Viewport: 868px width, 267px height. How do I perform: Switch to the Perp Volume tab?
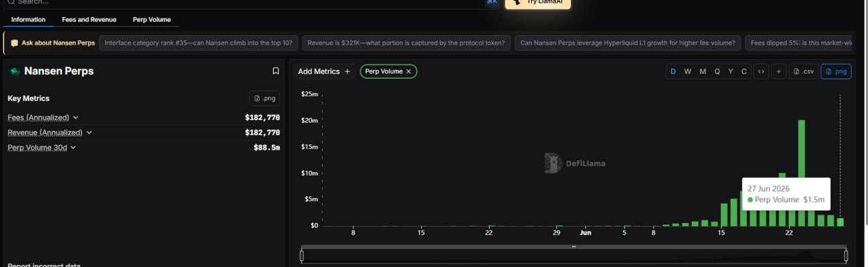click(x=152, y=20)
